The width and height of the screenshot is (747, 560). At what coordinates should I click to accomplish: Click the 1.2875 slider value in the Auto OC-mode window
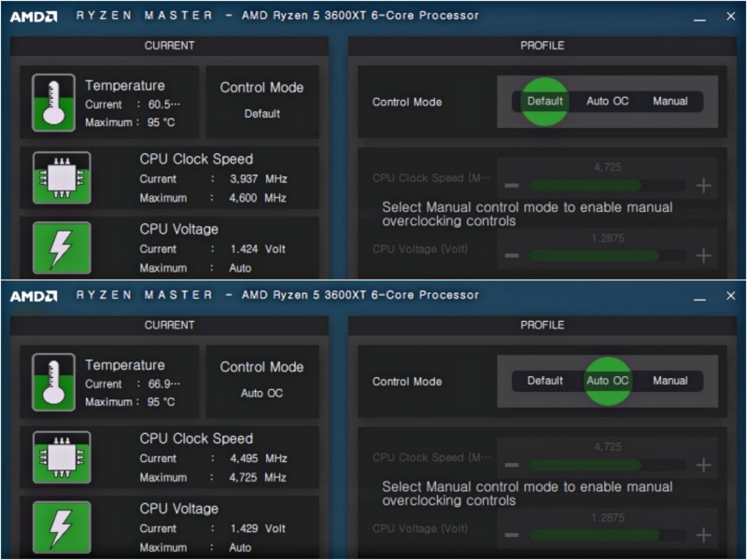pyautogui.click(x=608, y=518)
